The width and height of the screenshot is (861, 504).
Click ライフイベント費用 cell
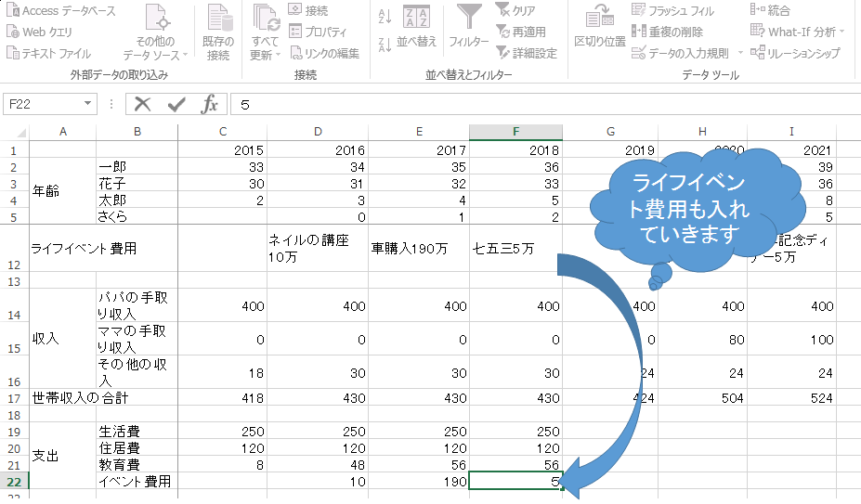[x=103, y=248]
